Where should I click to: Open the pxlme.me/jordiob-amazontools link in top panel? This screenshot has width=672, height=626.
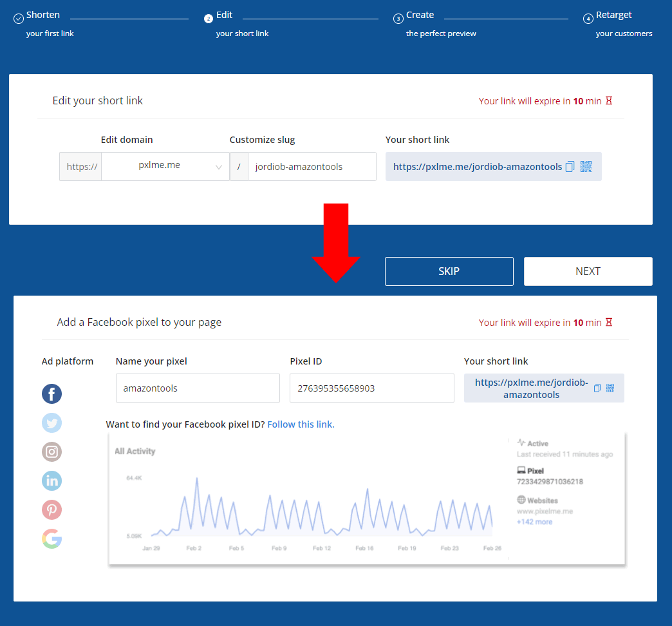[x=478, y=167]
